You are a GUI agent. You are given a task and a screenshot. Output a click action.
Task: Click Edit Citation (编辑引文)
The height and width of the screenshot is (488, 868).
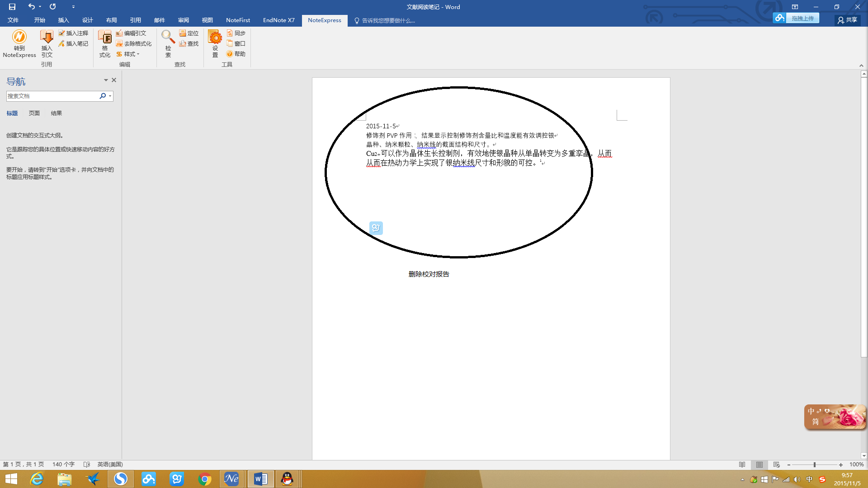coord(131,33)
